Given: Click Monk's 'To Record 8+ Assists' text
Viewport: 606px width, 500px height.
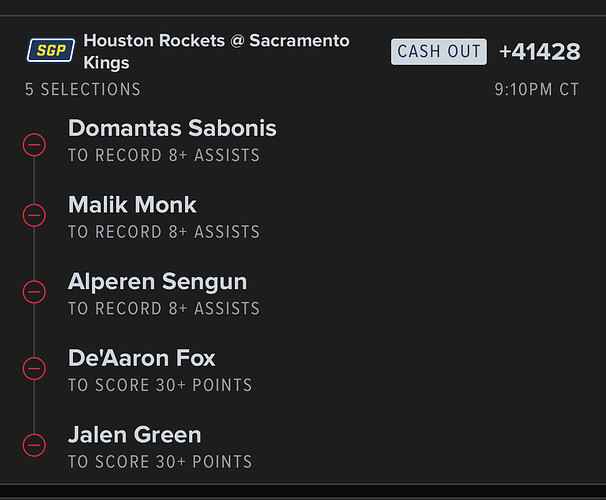Looking at the screenshot, I should (x=164, y=232).
